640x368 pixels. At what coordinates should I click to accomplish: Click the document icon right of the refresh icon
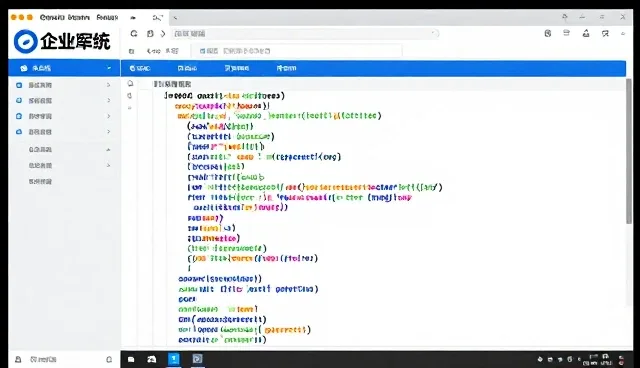[x=150, y=33]
